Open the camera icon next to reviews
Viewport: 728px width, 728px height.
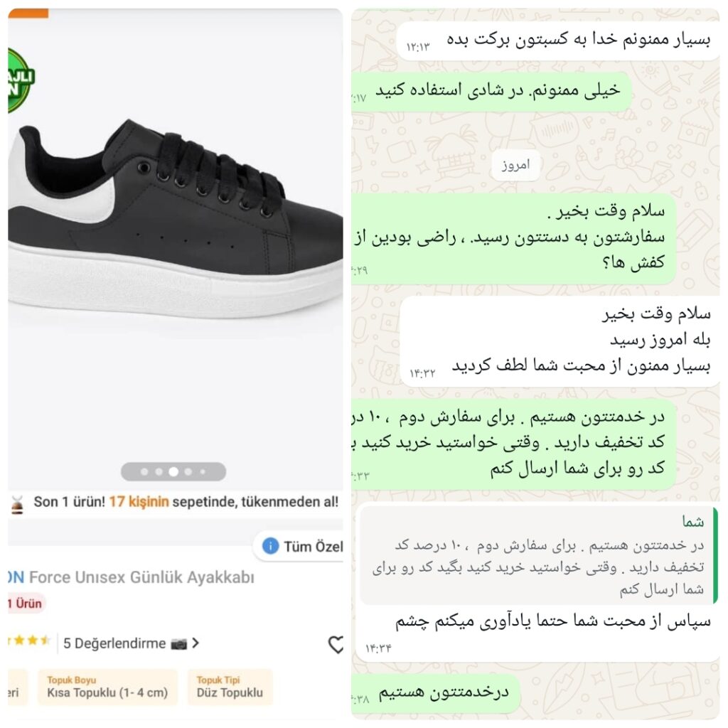pyautogui.click(x=178, y=643)
